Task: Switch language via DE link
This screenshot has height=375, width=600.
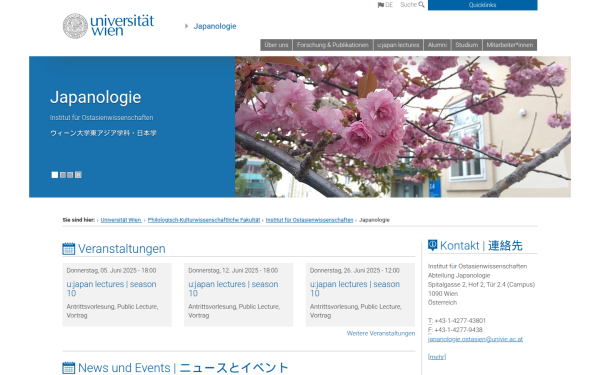Action: tap(389, 5)
